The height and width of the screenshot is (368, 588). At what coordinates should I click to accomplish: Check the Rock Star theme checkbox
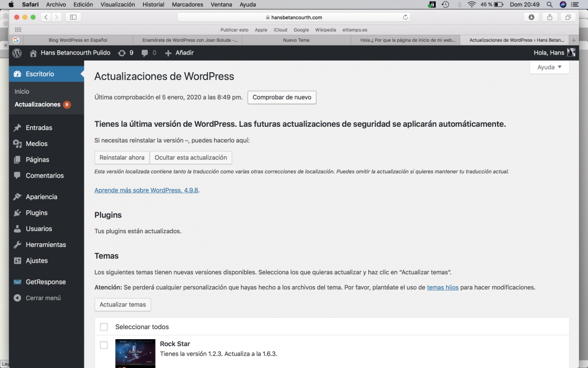click(104, 345)
